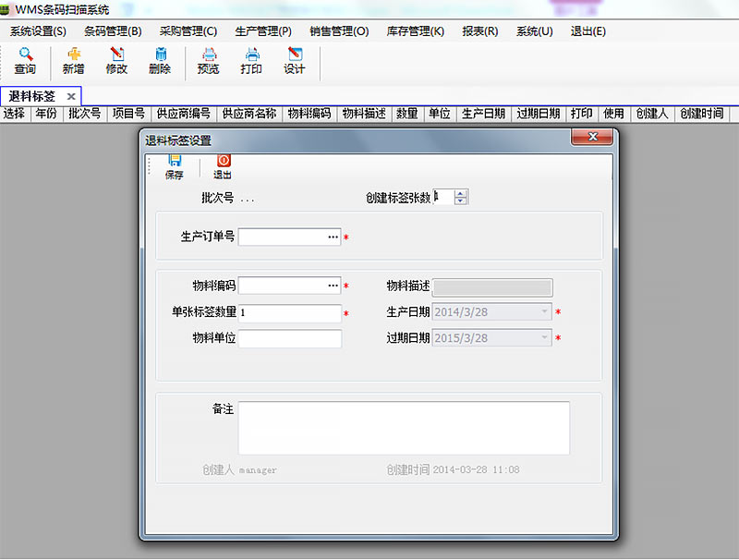Click the 备注 remarks text area

[x=404, y=428]
